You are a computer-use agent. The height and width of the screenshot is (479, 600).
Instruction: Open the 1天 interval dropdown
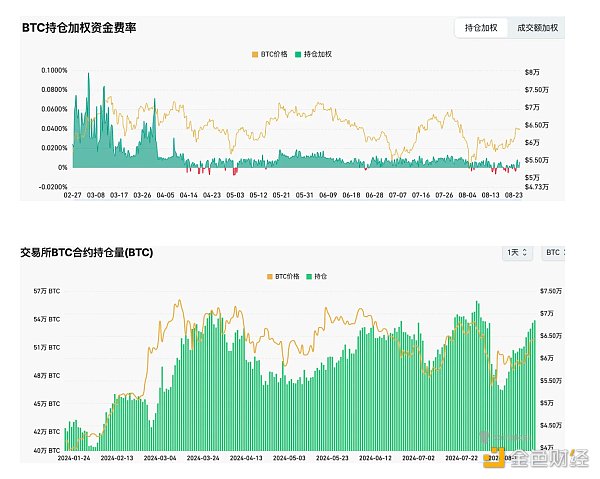(517, 253)
